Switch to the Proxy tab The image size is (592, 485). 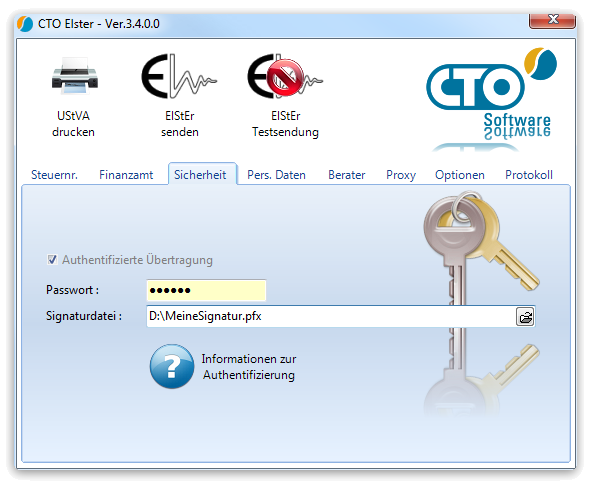point(401,175)
